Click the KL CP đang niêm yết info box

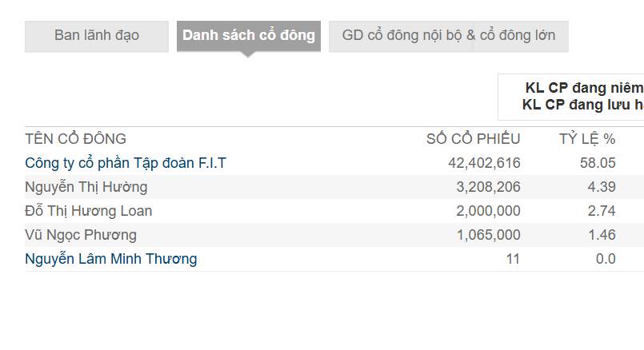pos(571,97)
